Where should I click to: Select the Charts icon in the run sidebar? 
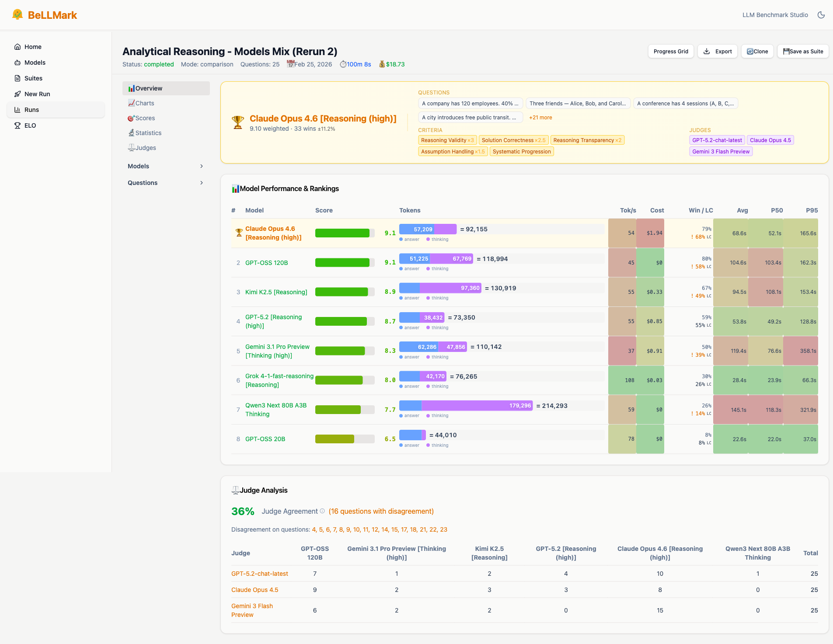(x=132, y=103)
